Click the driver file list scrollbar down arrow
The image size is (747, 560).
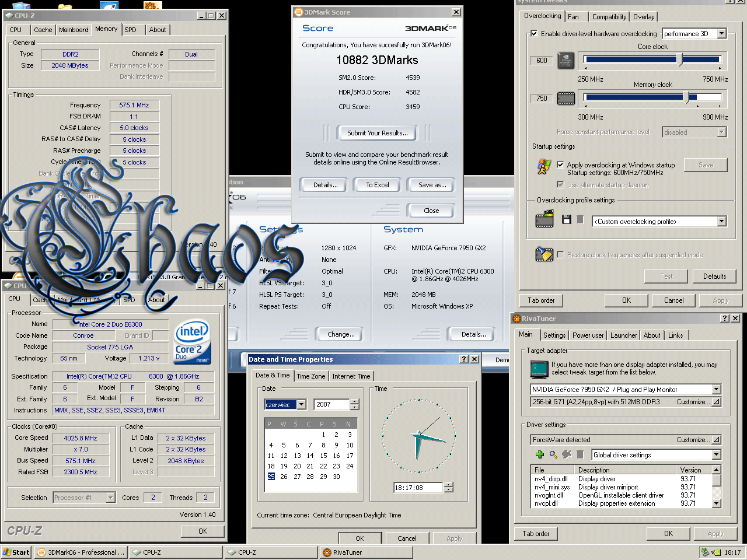(x=716, y=503)
